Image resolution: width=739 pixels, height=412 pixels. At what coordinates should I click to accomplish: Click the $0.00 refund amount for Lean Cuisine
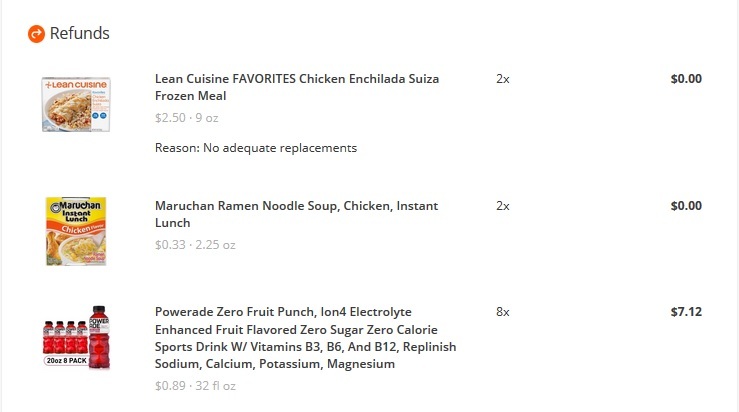click(686, 79)
